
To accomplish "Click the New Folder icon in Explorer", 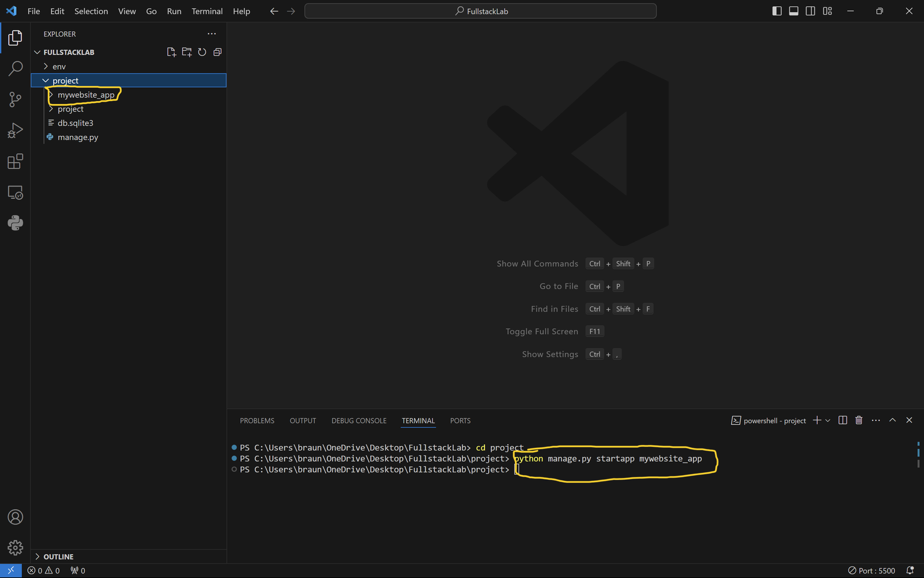I will (x=187, y=52).
